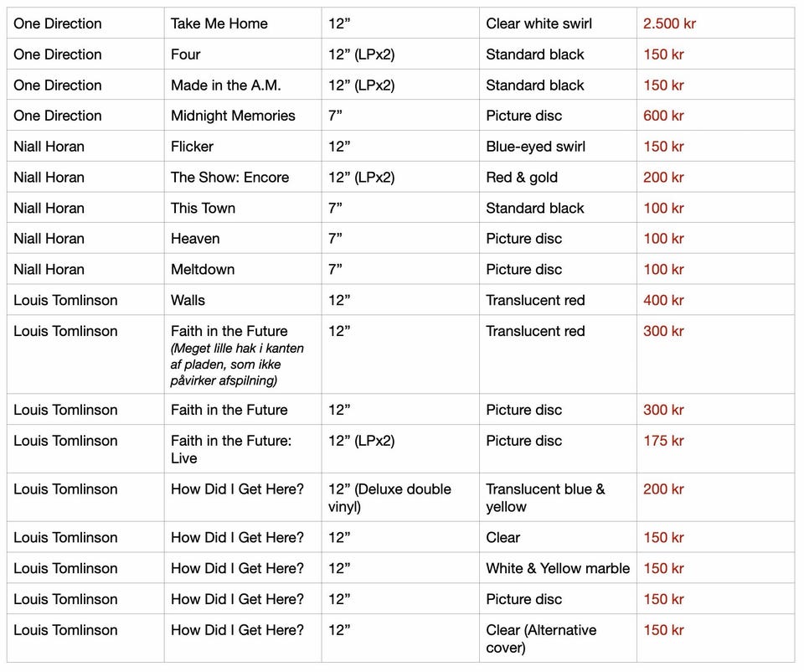
Task: Click the "Clear (Alternative cover)" cell
Action: [x=541, y=638]
